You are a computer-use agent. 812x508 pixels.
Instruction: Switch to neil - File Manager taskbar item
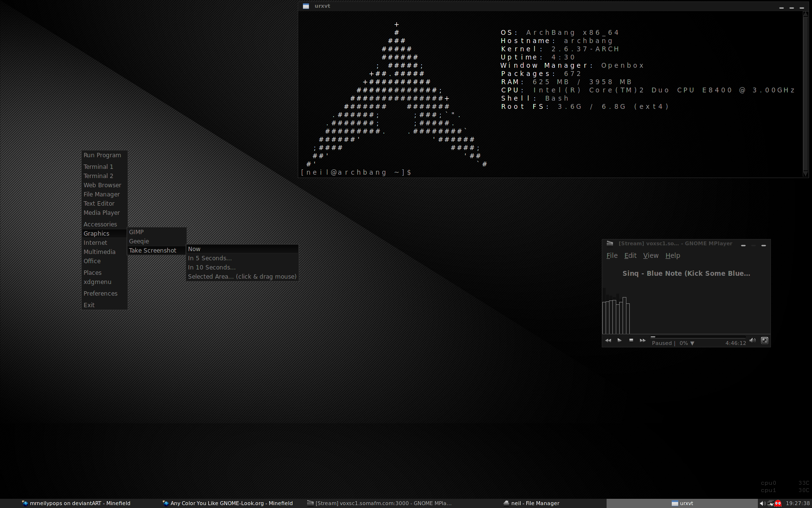pyautogui.click(x=532, y=503)
